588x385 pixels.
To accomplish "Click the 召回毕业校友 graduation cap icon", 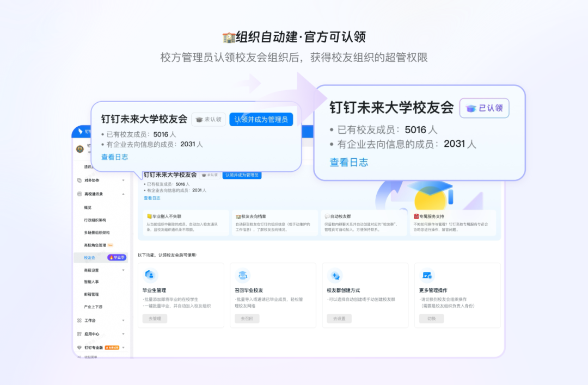I will 243,275.
